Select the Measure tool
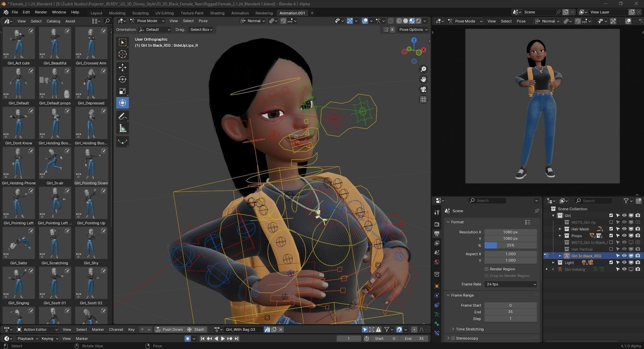Image resolution: width=644 pixels, height=349 pixels. pos(123,128)
